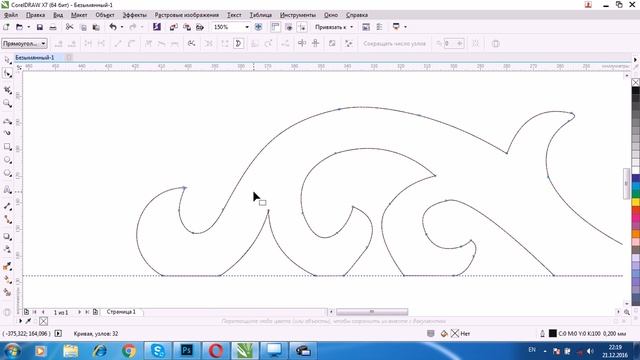Toggle Select all nodes button
This screenshot has width=640, height=360.
coord(349,43)
